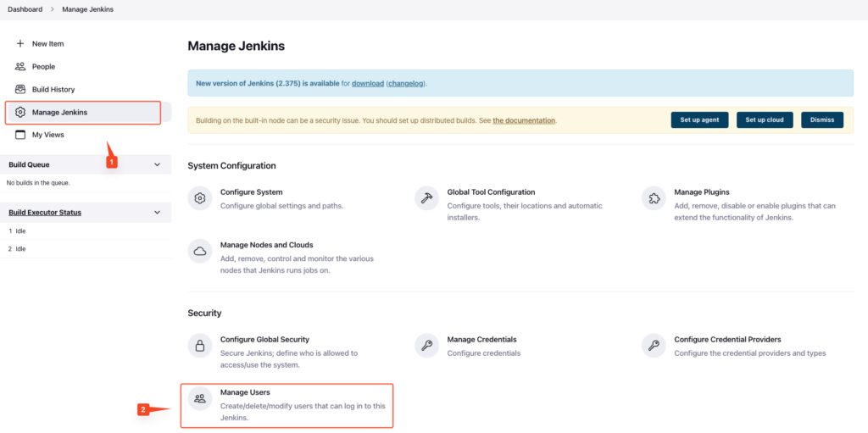Click the Security section heading
This screenshot has width=868, height=433.
point(205,314)
